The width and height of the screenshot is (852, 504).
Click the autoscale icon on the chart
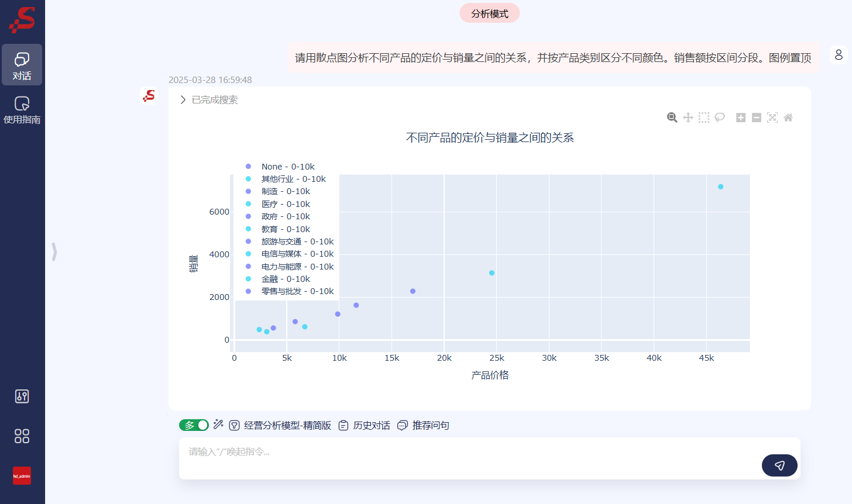[772, 117]
